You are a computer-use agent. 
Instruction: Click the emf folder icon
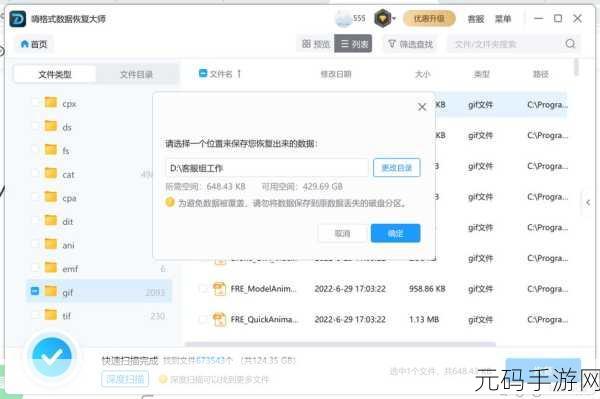click(x=51, y=267)
